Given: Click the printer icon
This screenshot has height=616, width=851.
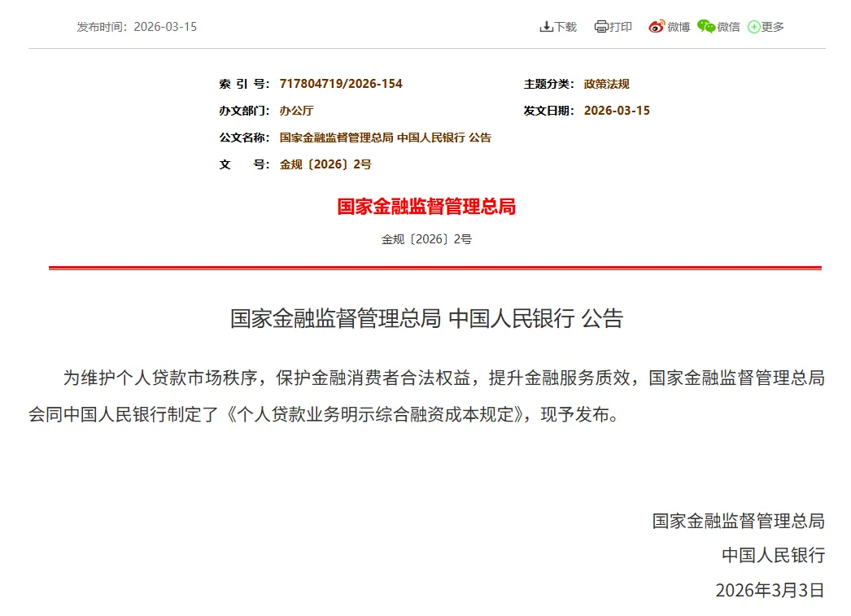Looking at the screenshot, I should point(600,27).
